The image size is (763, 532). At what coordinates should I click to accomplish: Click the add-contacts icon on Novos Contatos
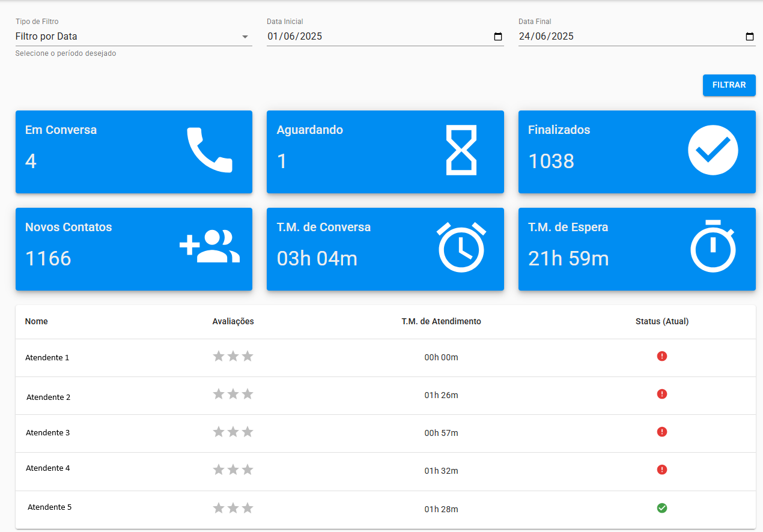click(209, 246)
